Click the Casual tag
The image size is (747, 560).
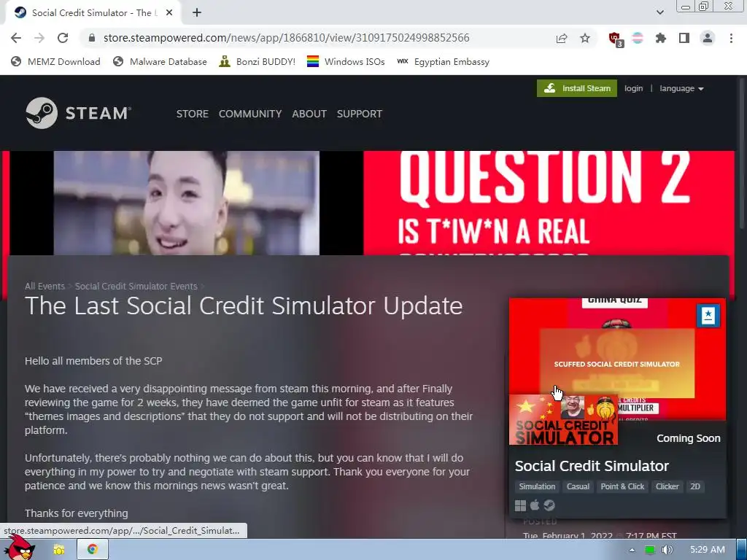pos(578,486)
